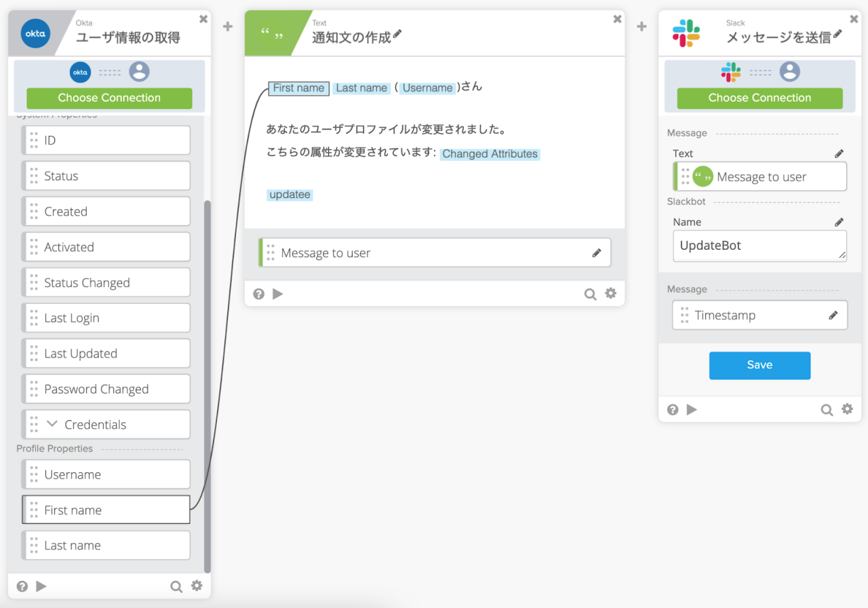The width and height of the screenshot is (868, 608).
Task: Open search within the Text card
Action: (x=589, y=293)
